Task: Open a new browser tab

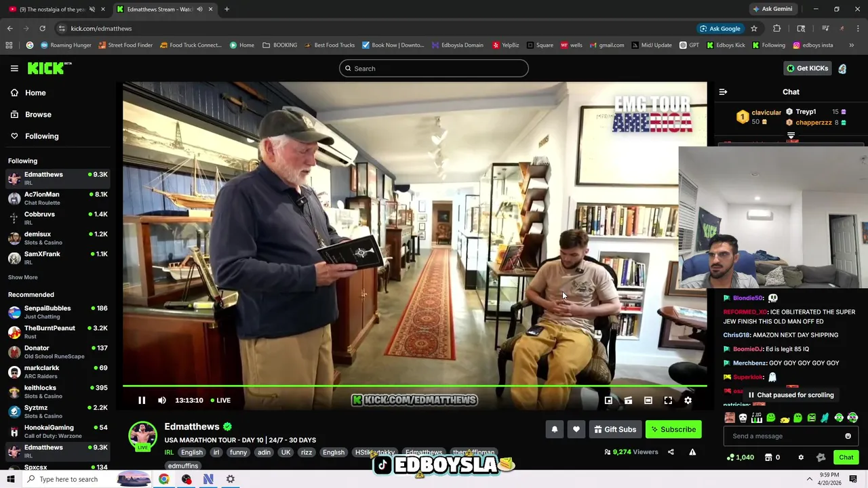Action: click(x=226, y=9)
